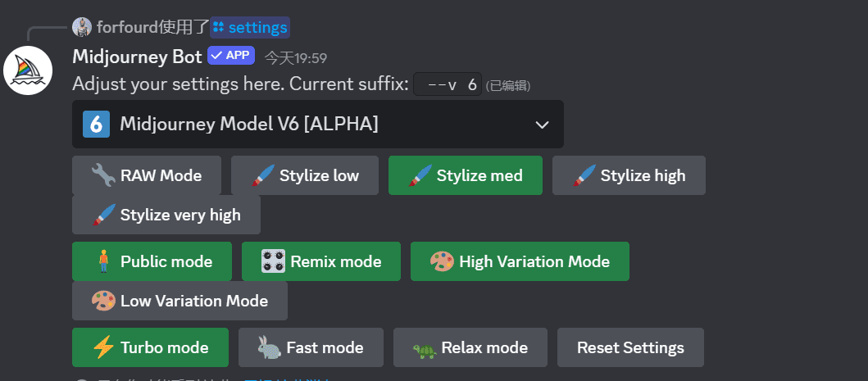Click the lightning bolt icon on Turbo mode
This screenshot has width=868, height=381.
[103, 347]
